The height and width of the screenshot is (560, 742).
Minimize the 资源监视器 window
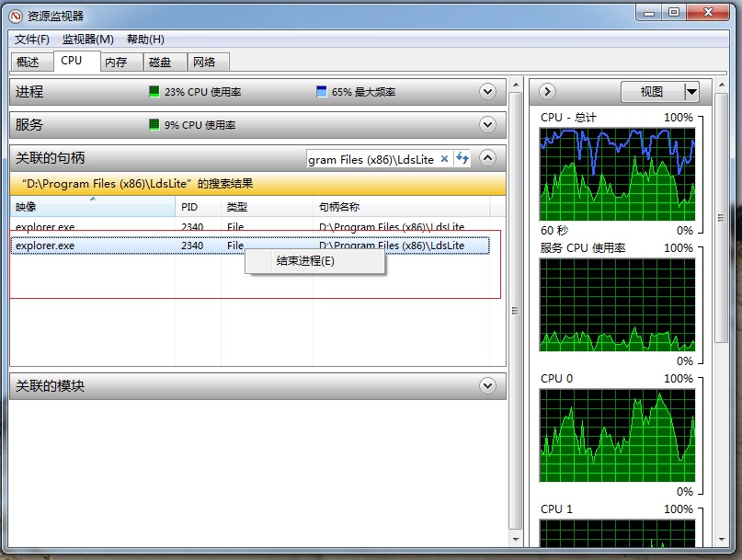click(649, 12)
